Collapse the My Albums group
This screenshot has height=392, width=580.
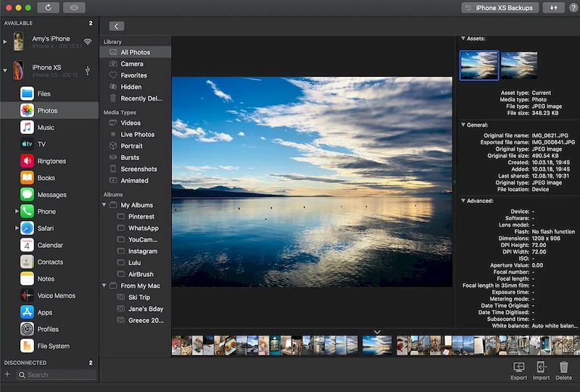coord(105,205)
